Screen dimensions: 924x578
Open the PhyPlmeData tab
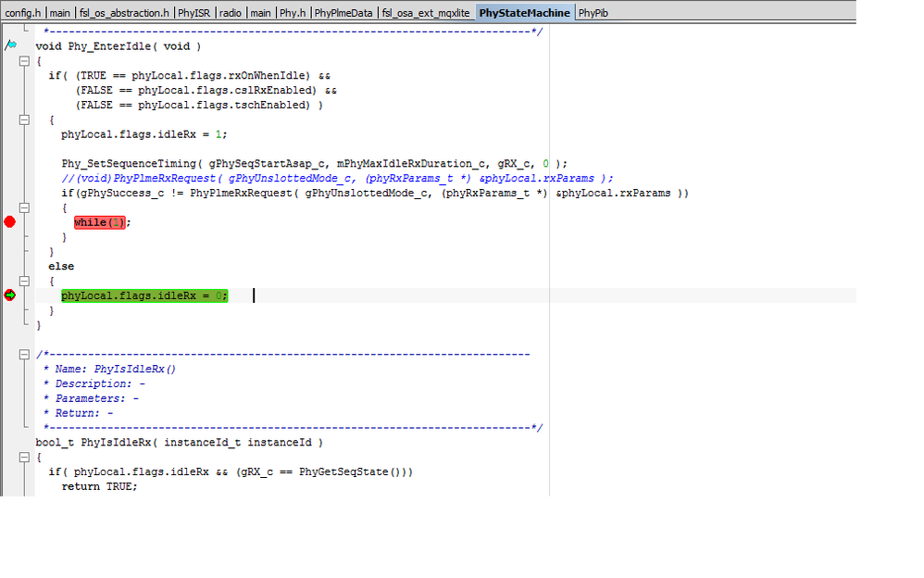(343, 12)
